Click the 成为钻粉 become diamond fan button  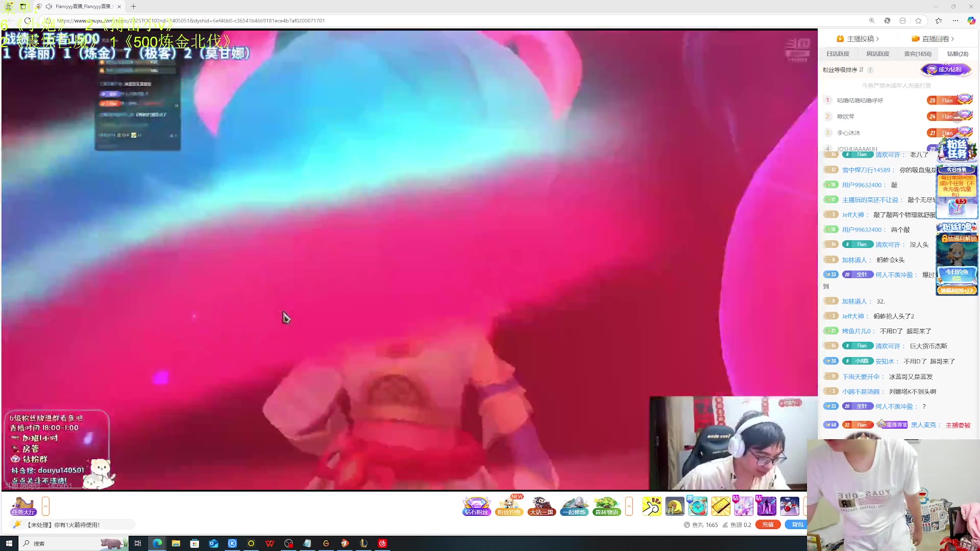click(946, 69)
